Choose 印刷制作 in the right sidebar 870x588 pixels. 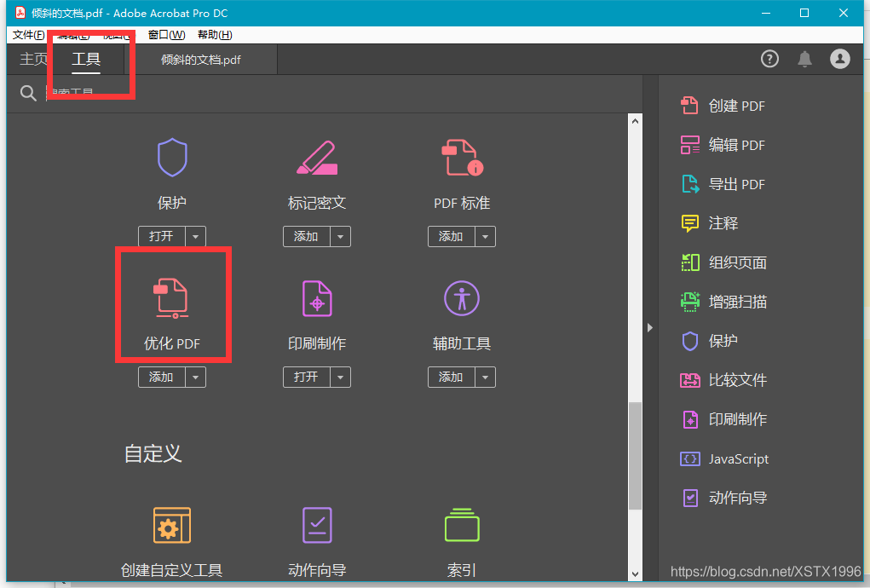(x=724, y=419)
